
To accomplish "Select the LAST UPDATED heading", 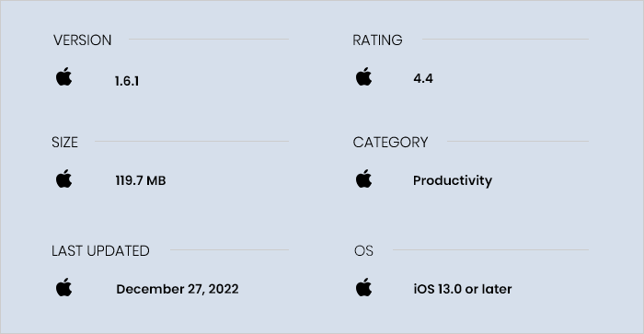I will click(100, 250).
